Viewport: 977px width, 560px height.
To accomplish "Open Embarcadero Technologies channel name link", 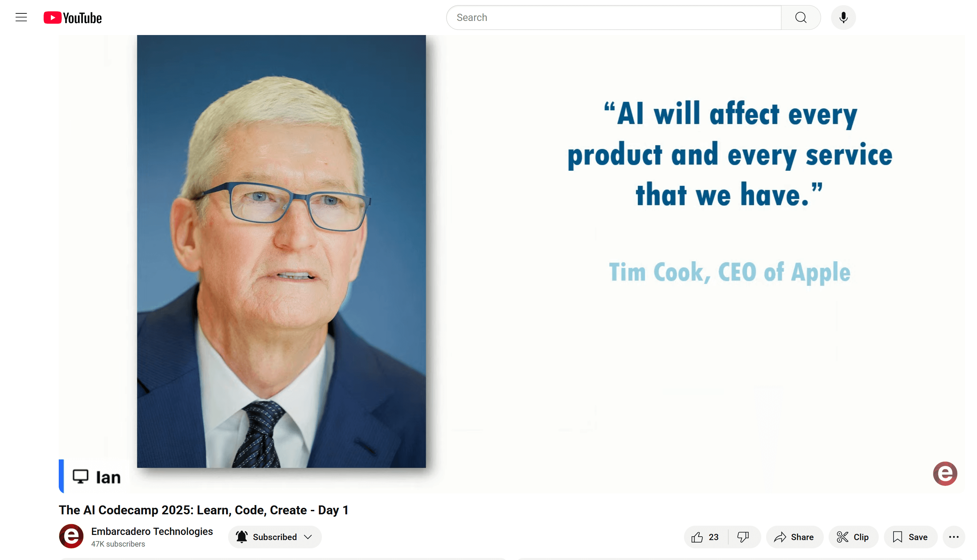I will tap(152, 532).
